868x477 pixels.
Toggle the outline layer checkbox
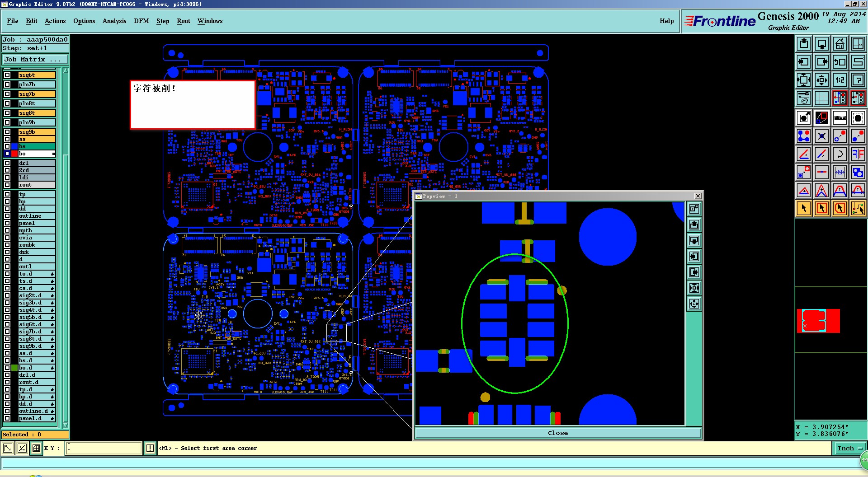7,216
